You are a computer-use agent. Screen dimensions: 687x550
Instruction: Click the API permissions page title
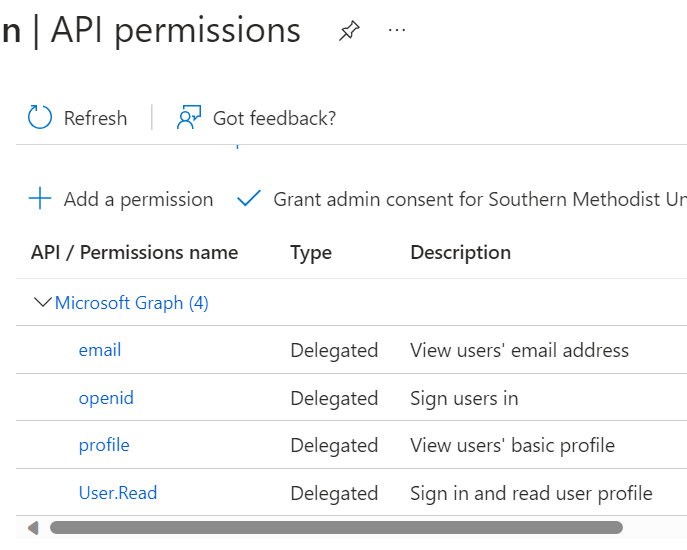point(176,31)
